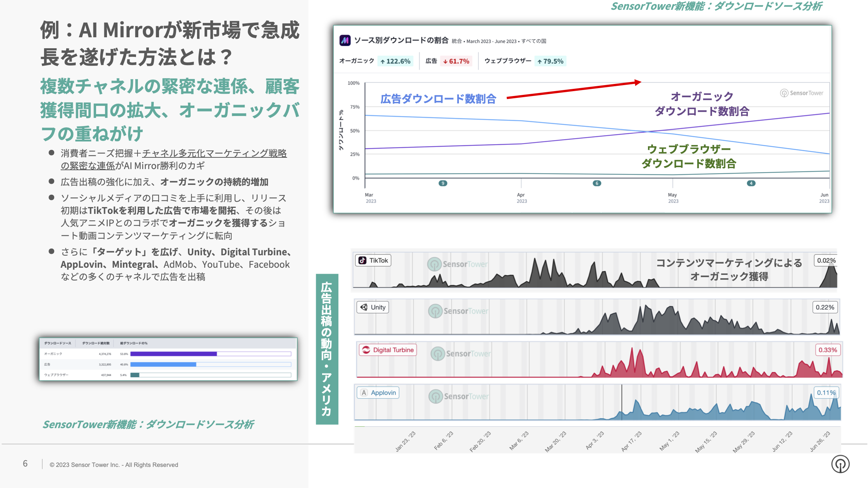Open the download source table thumbnail
This screenshot has height=488, width=868.
(168, 359)
